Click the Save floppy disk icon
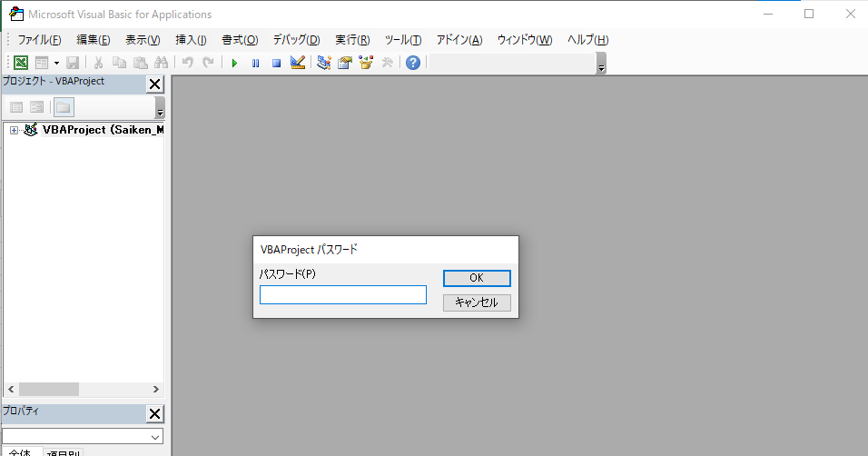This screenshot has width=868, height=456. click(73, 63)
